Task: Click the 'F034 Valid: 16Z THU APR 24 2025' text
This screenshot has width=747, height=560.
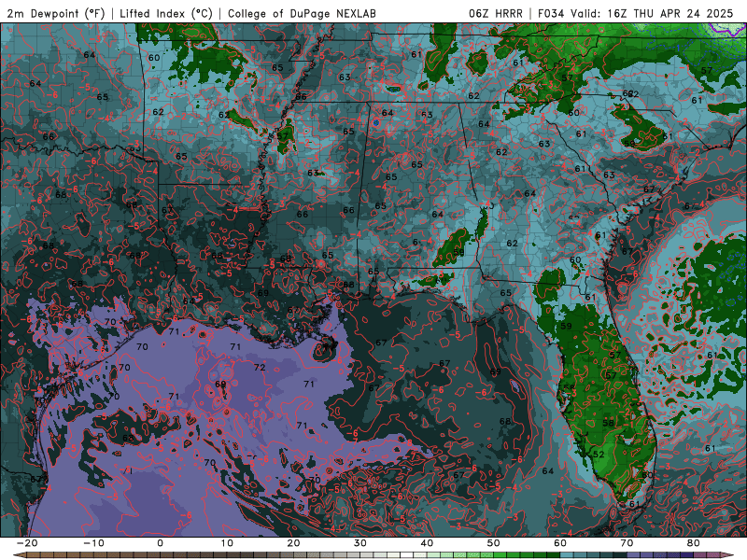Action: click(636, 13)
